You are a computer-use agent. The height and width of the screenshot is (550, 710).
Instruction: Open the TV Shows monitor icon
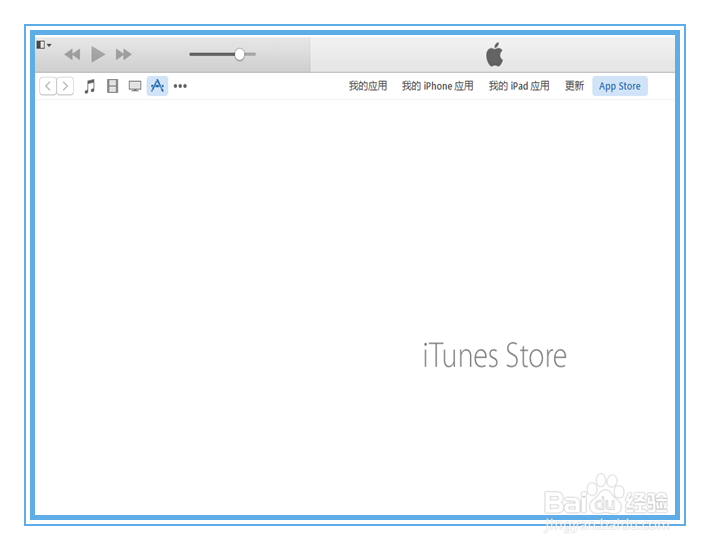(x=135, y=86)
